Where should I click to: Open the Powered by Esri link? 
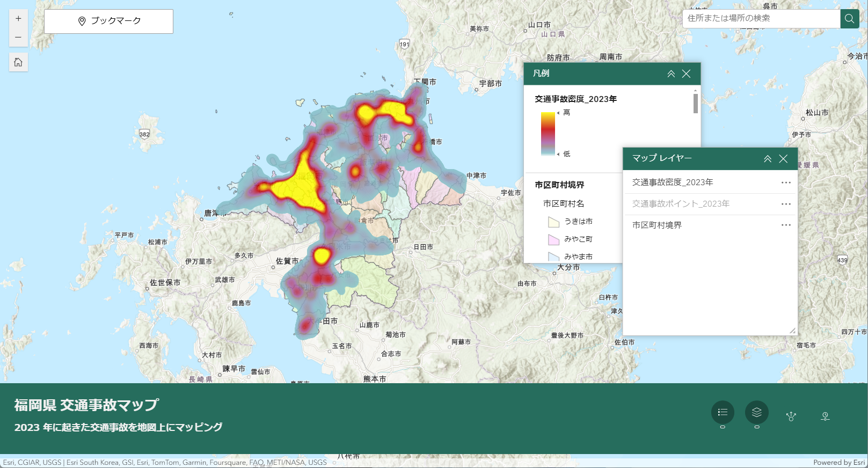(x=838, y=462)
